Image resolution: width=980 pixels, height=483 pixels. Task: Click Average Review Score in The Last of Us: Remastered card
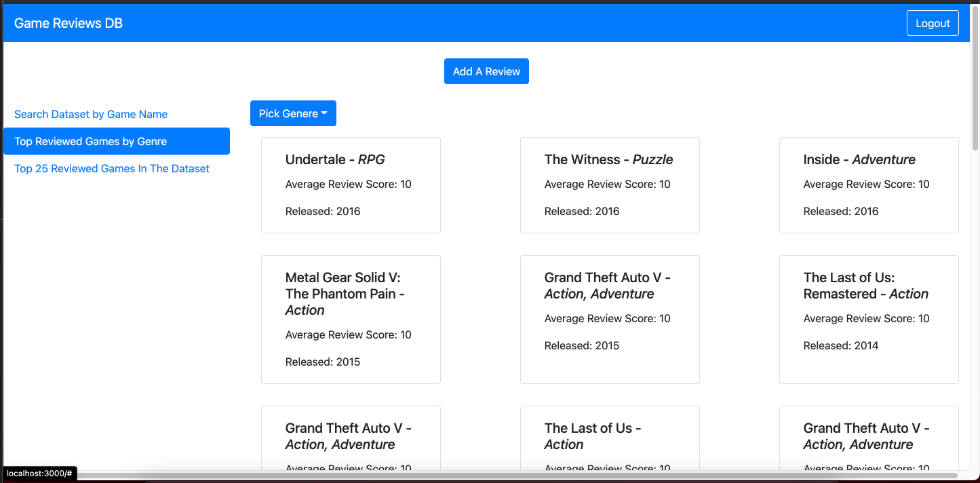866,319
